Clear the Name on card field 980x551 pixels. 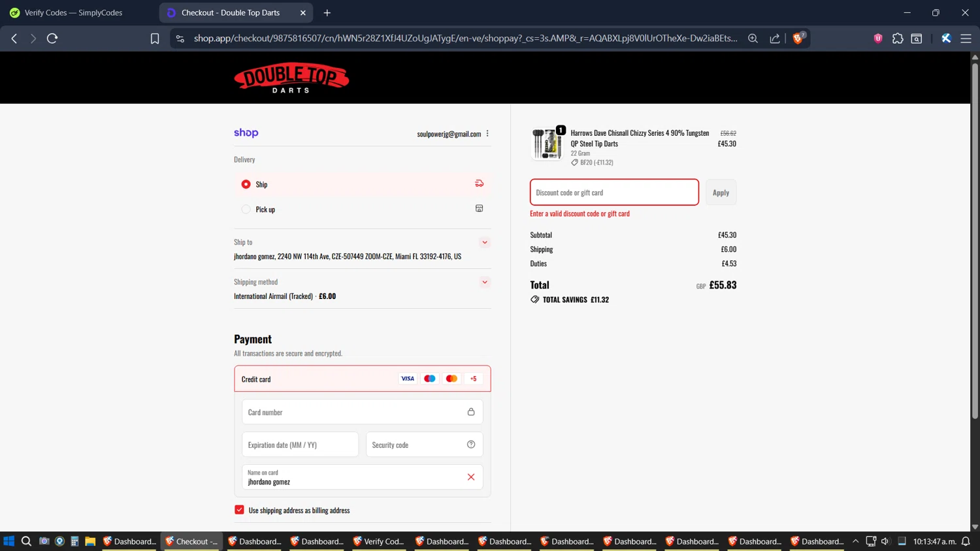[471, 477]
